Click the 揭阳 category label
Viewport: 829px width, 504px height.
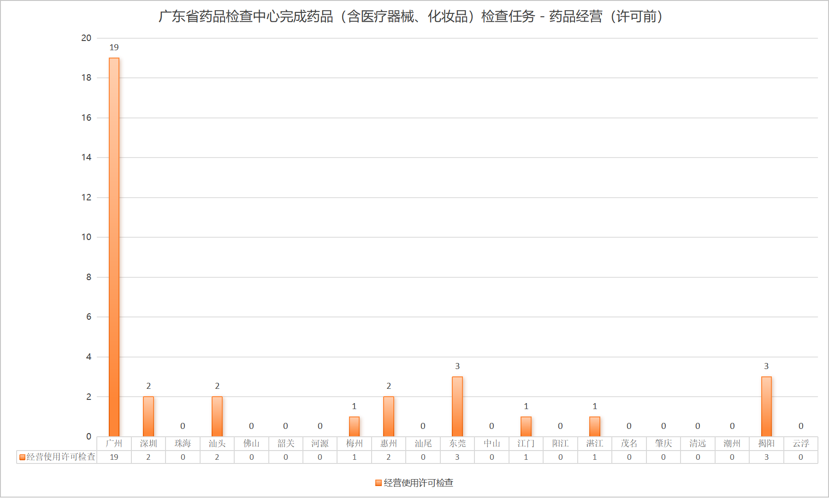[766, 443]
